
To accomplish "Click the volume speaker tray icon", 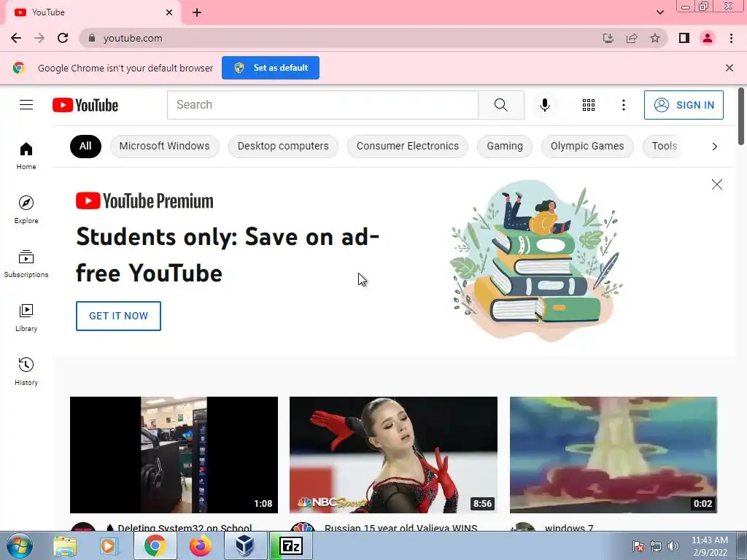I will 673,546.
